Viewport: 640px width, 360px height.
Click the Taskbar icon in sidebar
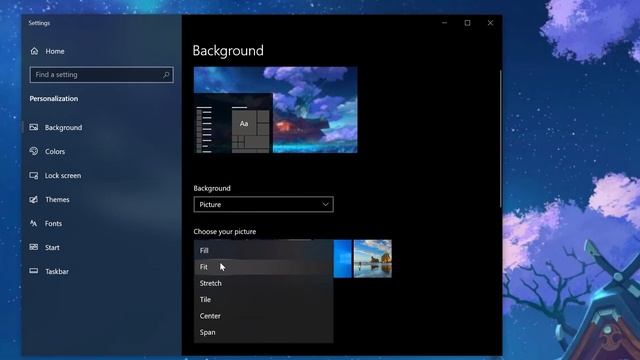tap(34, 271)
